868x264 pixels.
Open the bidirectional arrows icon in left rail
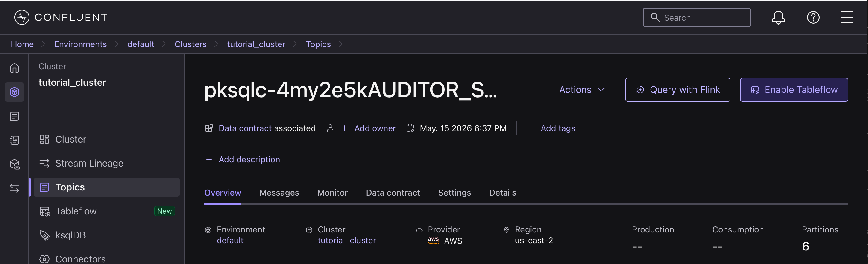pos(14,188)
